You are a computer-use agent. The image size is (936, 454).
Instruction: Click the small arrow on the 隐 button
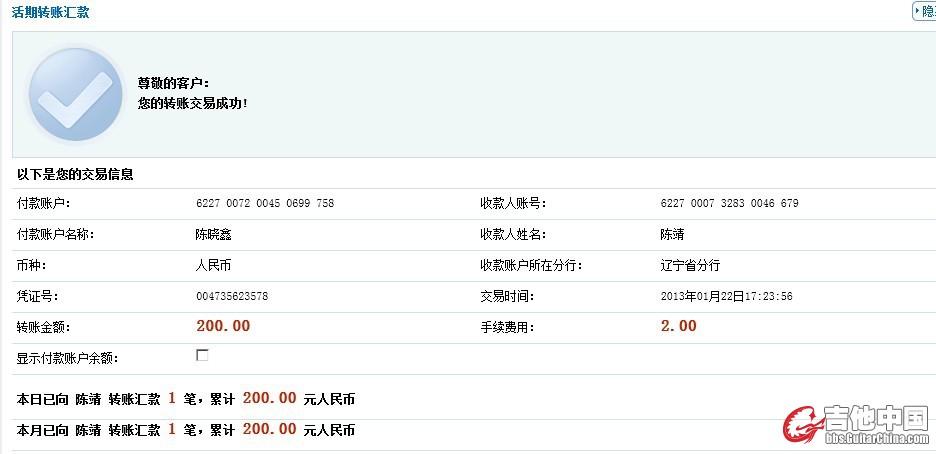(918, 11)
